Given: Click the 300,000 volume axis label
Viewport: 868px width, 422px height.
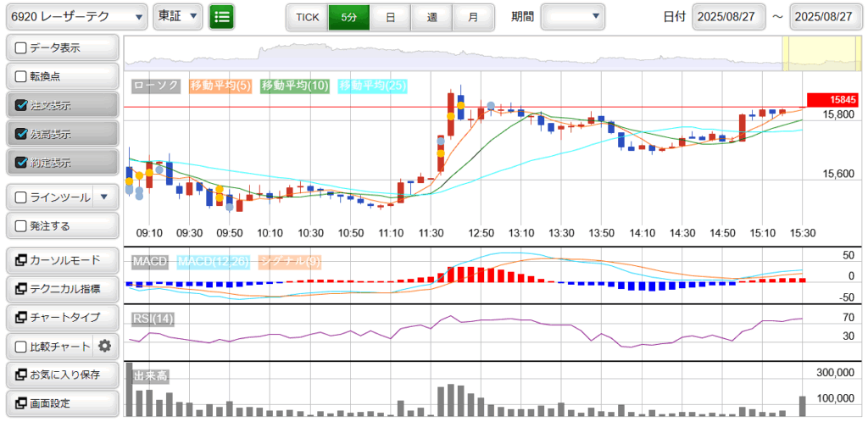Looking at the screenshot, I should [x=835, y=373].
